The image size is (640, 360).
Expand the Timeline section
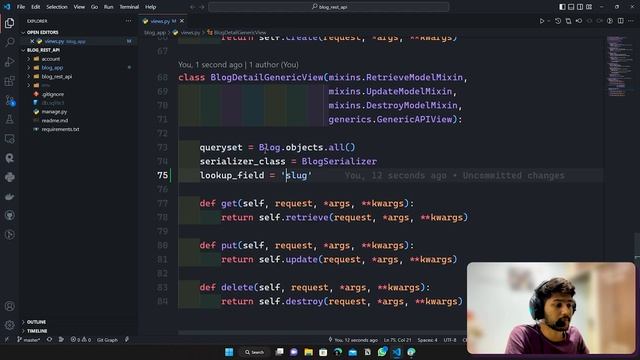tap(37, 331)
